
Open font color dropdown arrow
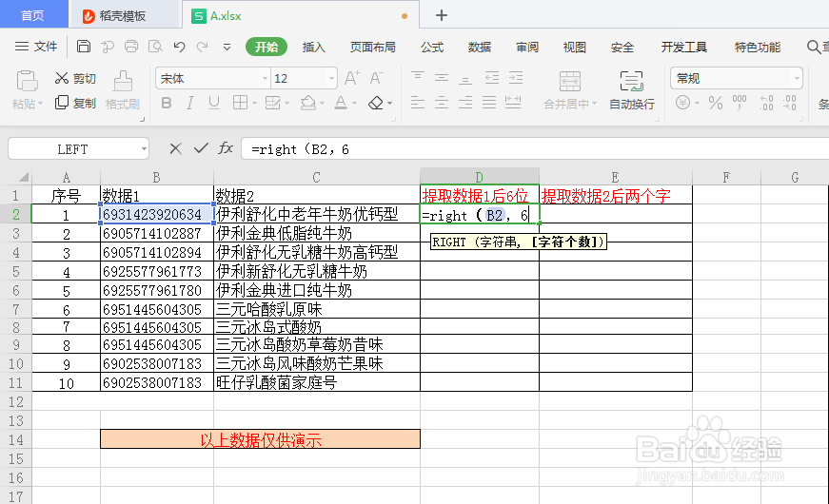tap(354, 103)
